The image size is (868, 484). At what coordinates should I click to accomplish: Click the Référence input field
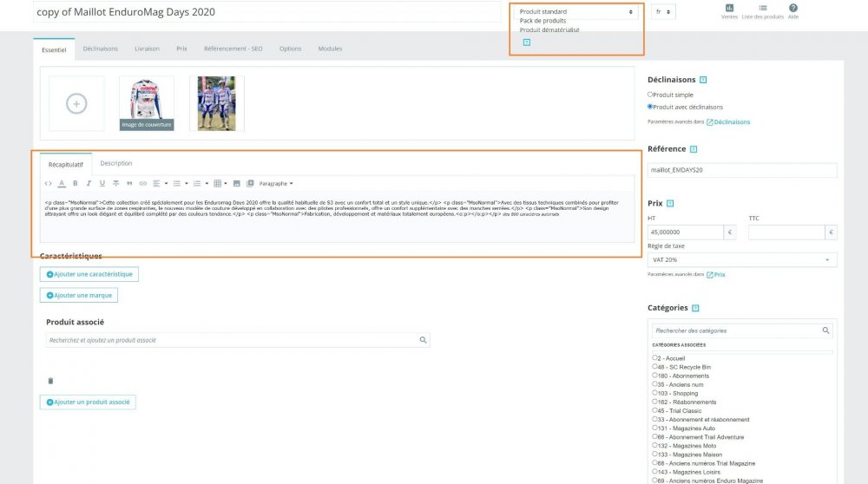point(742,170)
